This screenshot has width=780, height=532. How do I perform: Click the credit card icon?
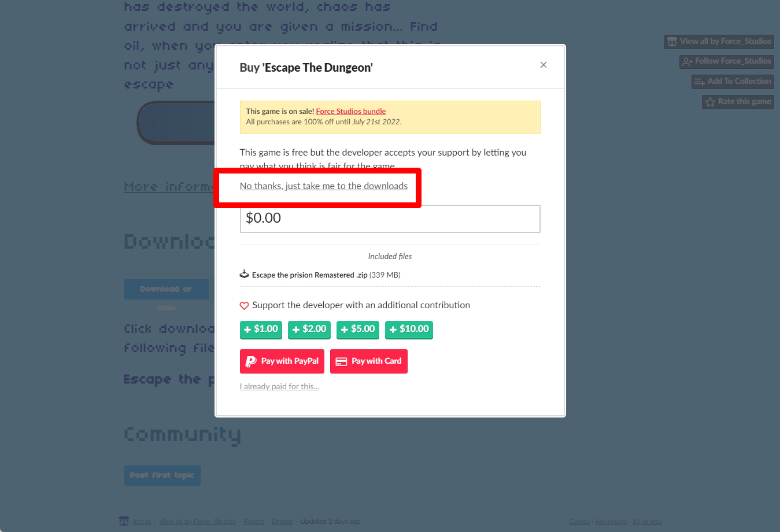coord(341,361)
